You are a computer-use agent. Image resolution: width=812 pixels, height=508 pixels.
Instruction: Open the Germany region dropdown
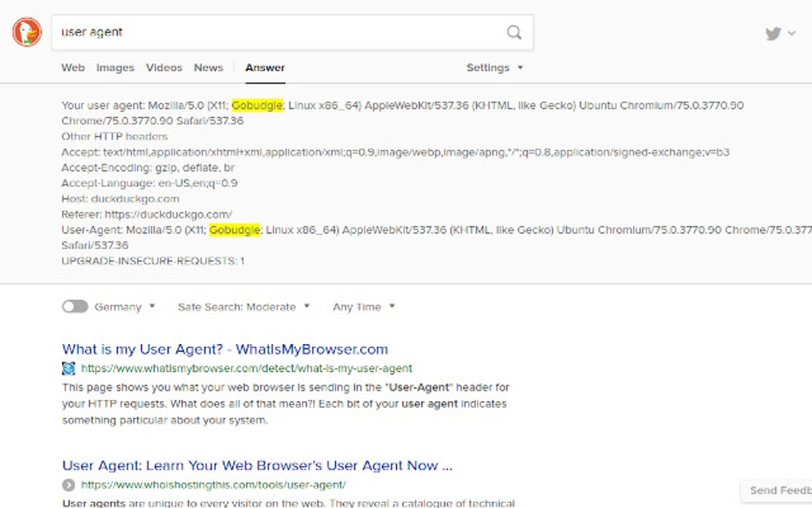coord(131,307)
